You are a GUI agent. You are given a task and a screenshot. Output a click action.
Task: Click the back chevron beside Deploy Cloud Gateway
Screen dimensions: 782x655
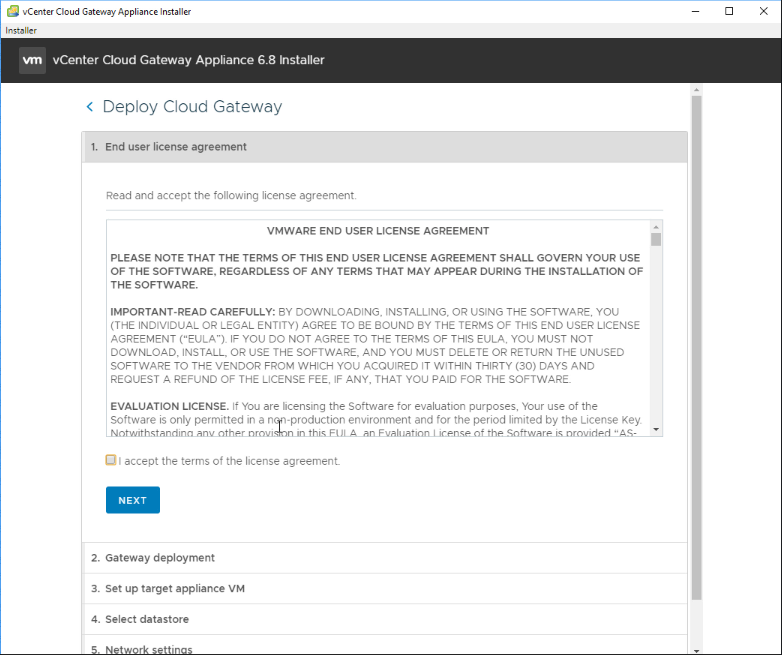pos(90,107)
